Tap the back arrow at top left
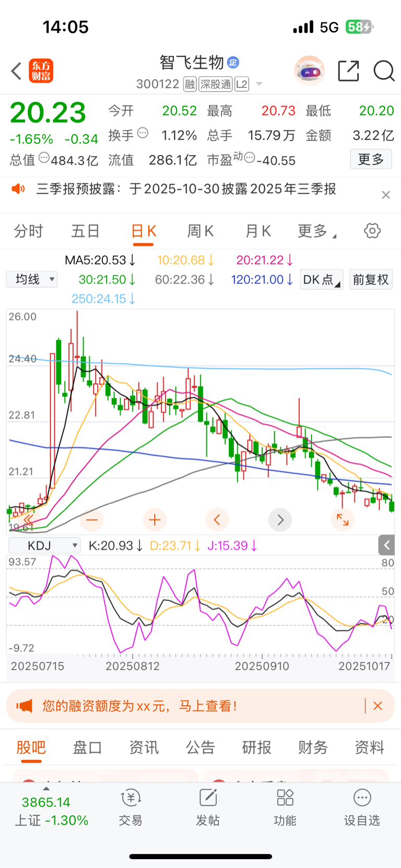 click(16, 71)
